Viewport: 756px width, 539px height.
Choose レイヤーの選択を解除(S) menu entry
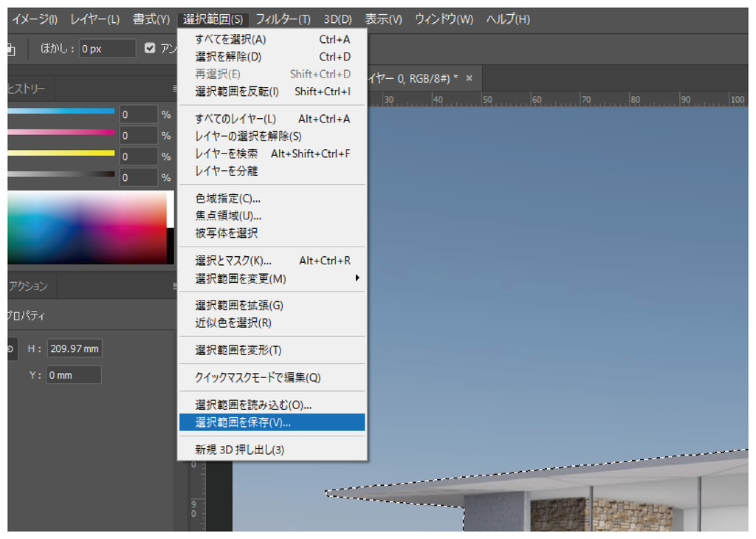coord(272,137)
